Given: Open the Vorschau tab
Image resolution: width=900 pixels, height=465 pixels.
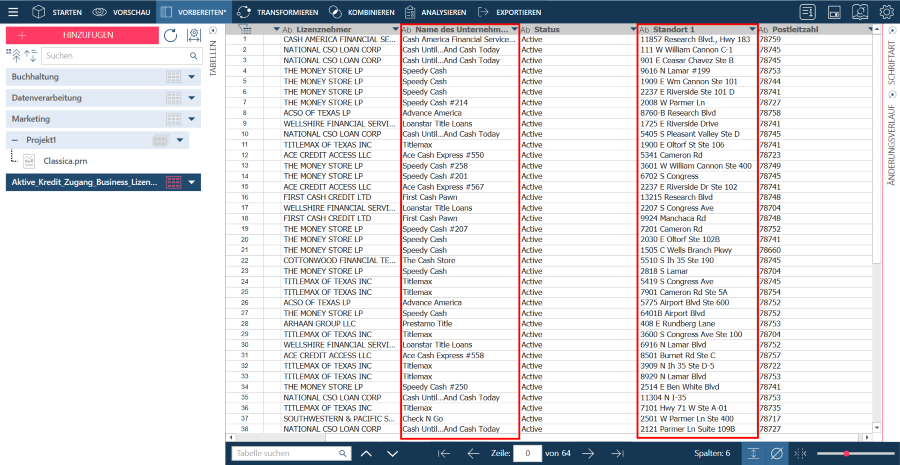Looking at the screenshot, I should tap(121, 12).
